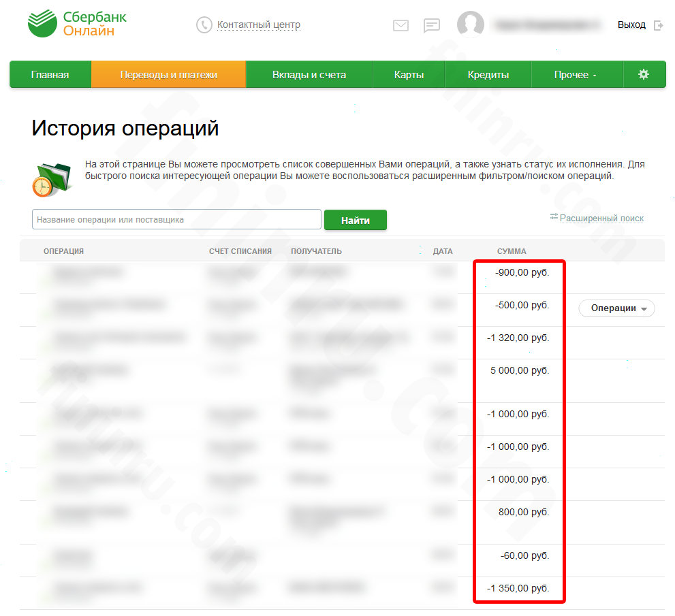Open the Операции dropdown for the transaction
The height and width of the screenshot is (616, 675).
click(x=616, y=308)
